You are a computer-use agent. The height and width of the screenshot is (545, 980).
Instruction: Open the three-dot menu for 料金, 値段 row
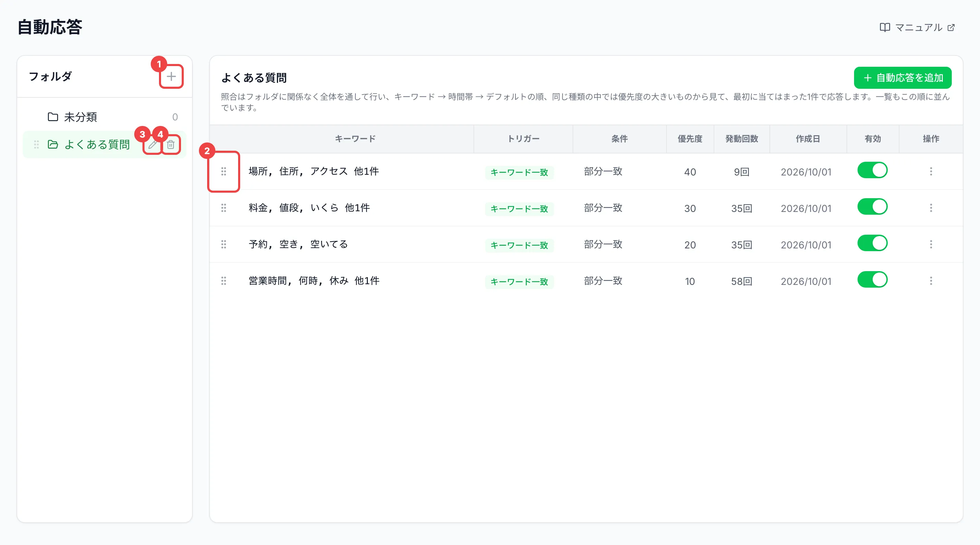(931, 208)
